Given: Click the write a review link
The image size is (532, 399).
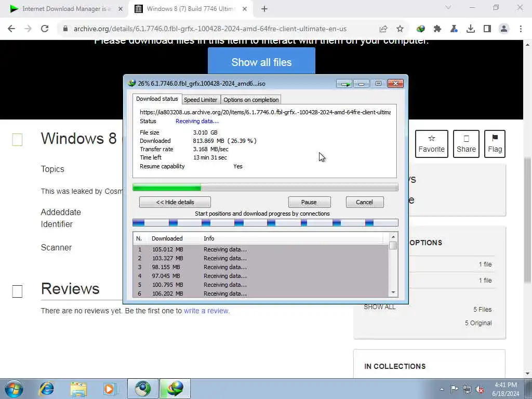Looking at the screenshot, I should click(x=207, y=311).
